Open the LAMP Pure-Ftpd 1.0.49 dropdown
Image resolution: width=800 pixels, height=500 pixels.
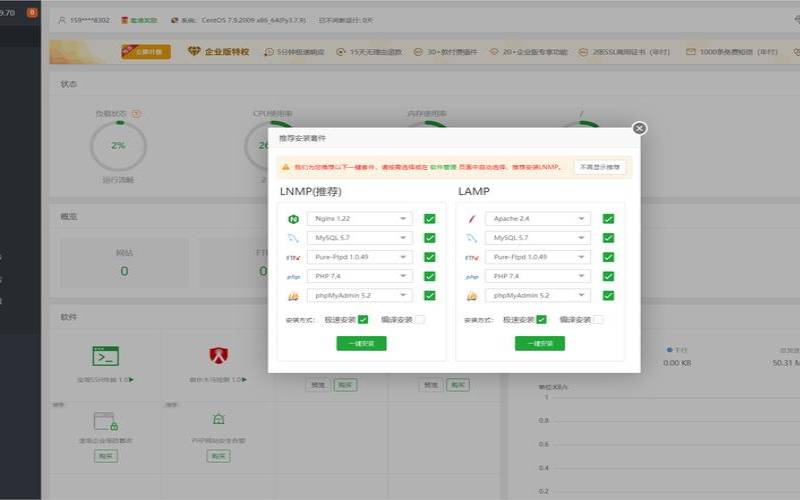point(538,257)
